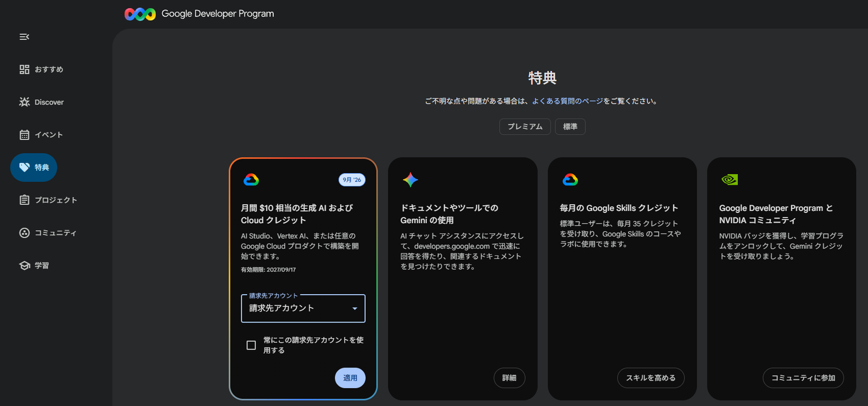Click the AI Studio、Vertex AI description text
Screen dimensions: 868x406
tap(300, 246)
